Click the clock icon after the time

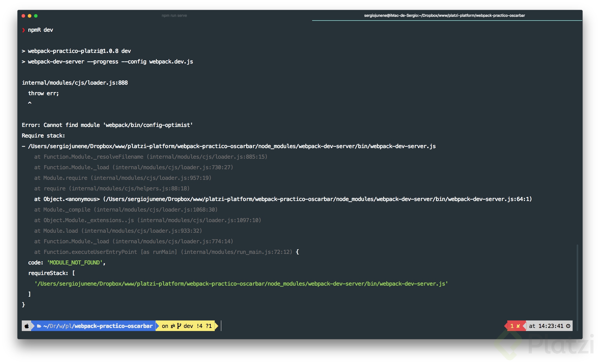(x=568, y=326)
